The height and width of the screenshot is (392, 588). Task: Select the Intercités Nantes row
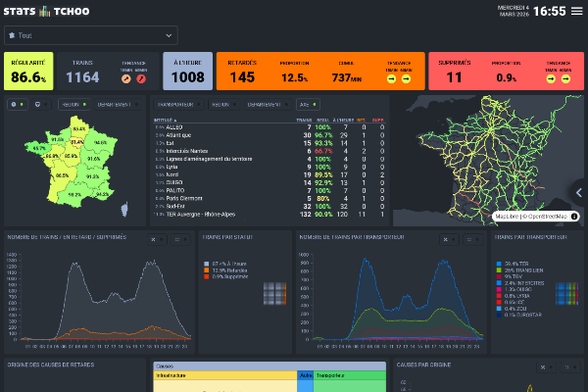[x=269, y=151]
